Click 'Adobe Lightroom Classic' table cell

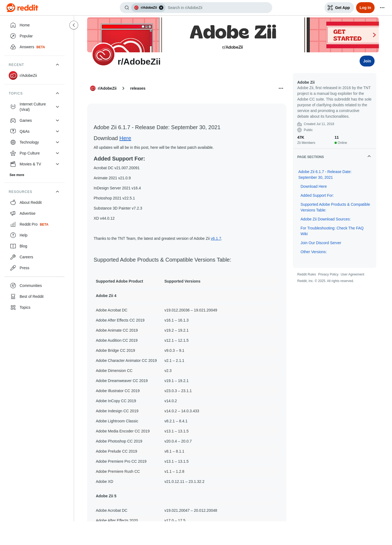pyautogui.click(x=117, y=421)
